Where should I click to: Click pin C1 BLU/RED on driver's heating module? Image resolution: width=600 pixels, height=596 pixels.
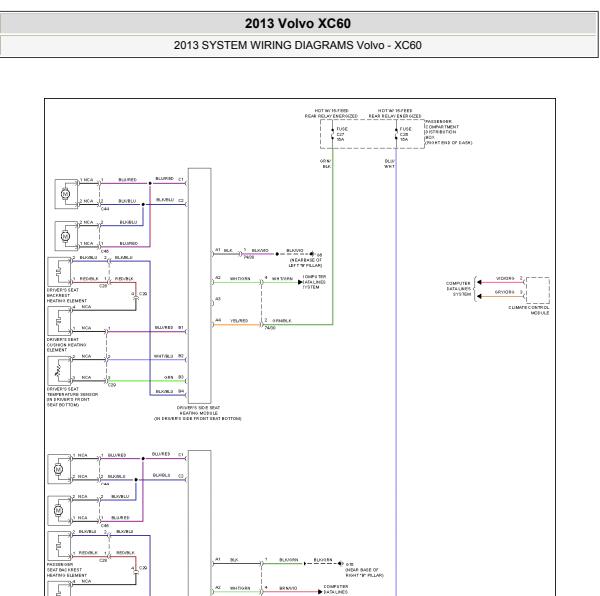coord(169,179)
